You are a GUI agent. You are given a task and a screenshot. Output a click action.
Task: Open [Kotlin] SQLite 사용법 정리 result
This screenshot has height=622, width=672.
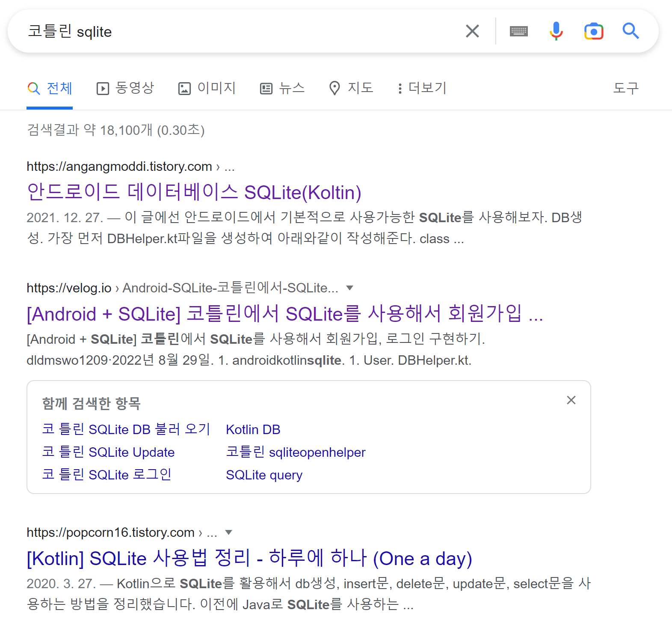coord(249,558)
